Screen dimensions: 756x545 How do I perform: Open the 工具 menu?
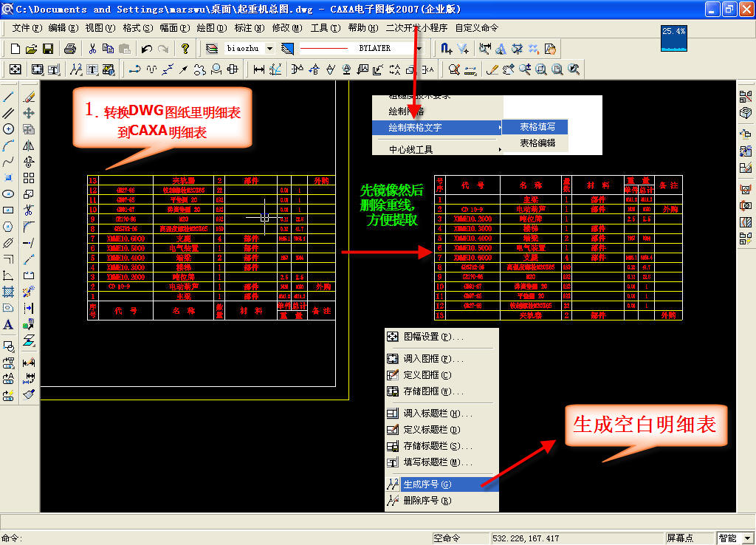tap(326, 28)
